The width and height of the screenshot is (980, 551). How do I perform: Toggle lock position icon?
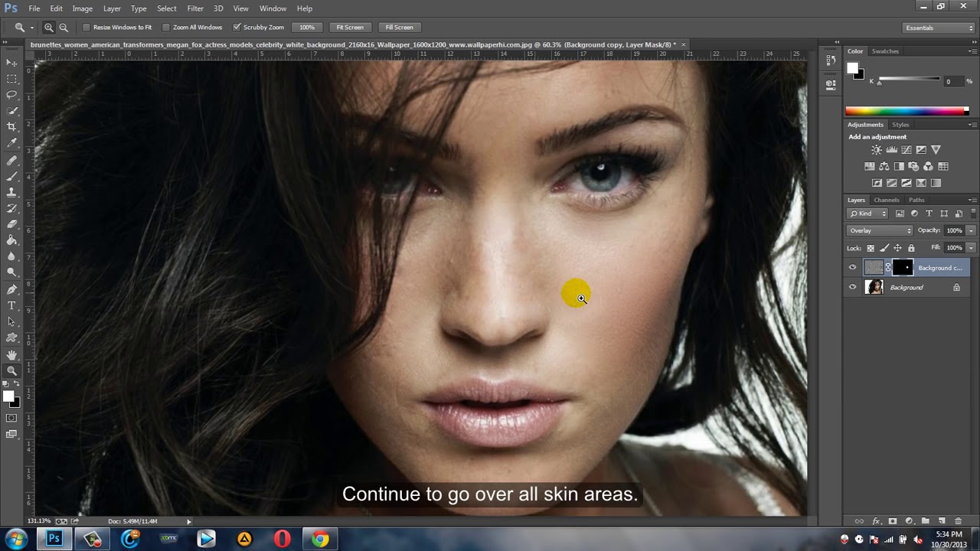coord(897,248)
